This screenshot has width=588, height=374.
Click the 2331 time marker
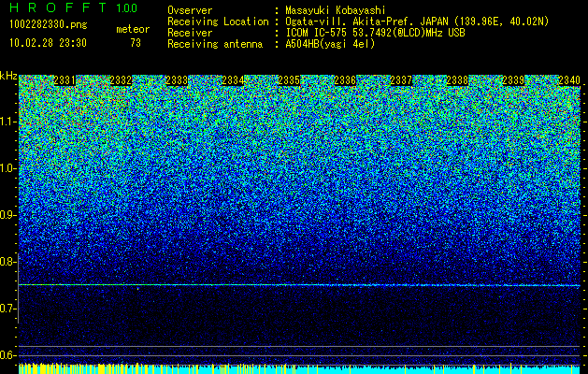[x=65, y=80]
